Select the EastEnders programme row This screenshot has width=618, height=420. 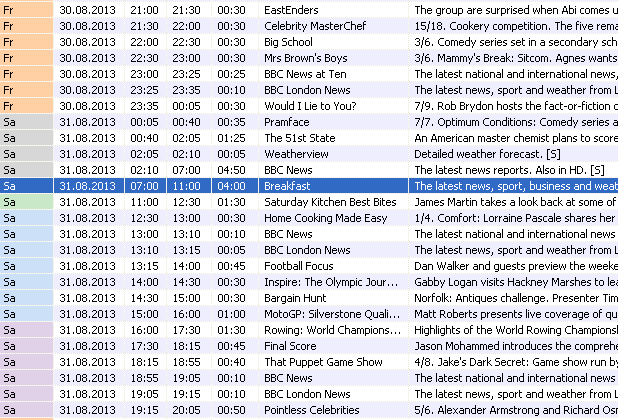point(291,10)
